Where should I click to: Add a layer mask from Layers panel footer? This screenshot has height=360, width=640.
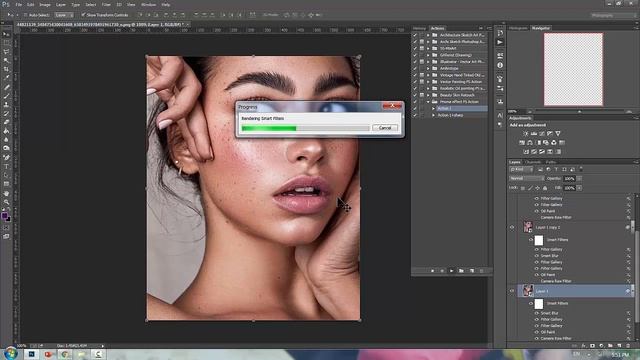[x=592, y=346]
